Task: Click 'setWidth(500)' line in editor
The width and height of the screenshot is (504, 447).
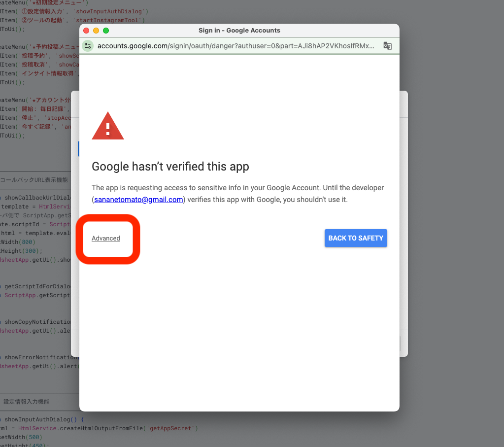Action: 21,437
